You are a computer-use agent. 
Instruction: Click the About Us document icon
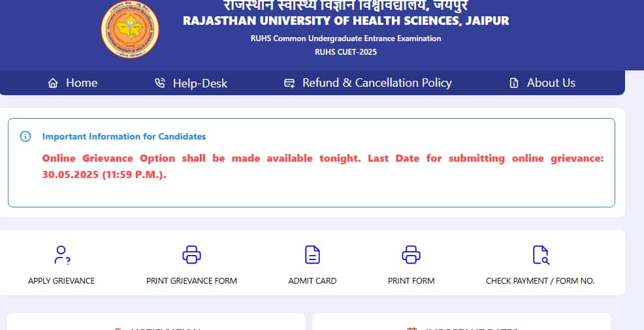tap(514, 83)
